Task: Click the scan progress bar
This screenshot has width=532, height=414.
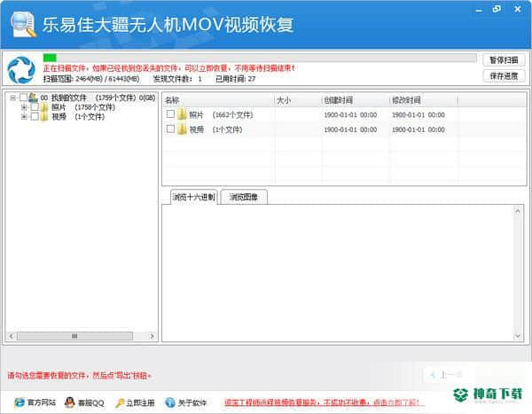Action: [260, 58]
